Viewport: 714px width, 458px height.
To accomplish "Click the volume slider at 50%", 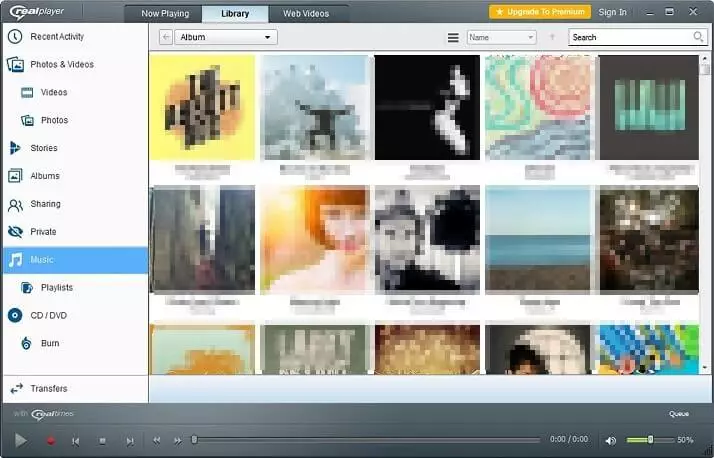I will tap(649, 440).
